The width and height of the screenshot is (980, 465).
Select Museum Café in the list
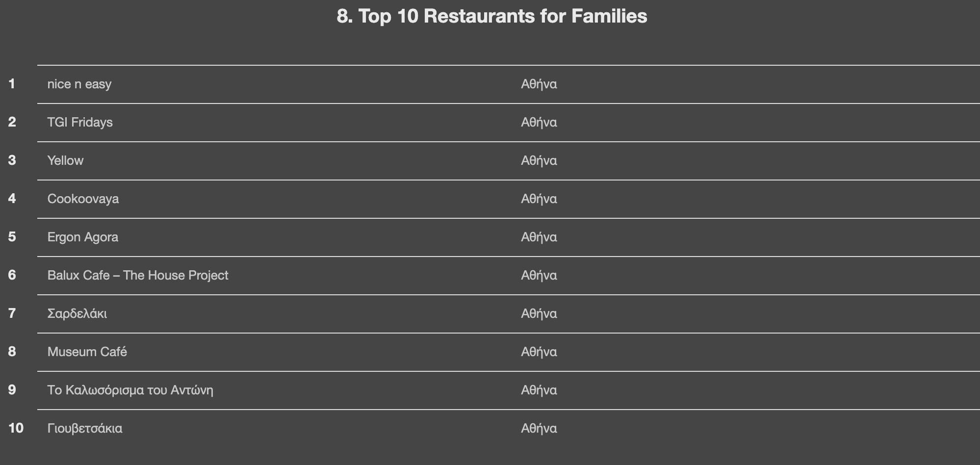87,352
